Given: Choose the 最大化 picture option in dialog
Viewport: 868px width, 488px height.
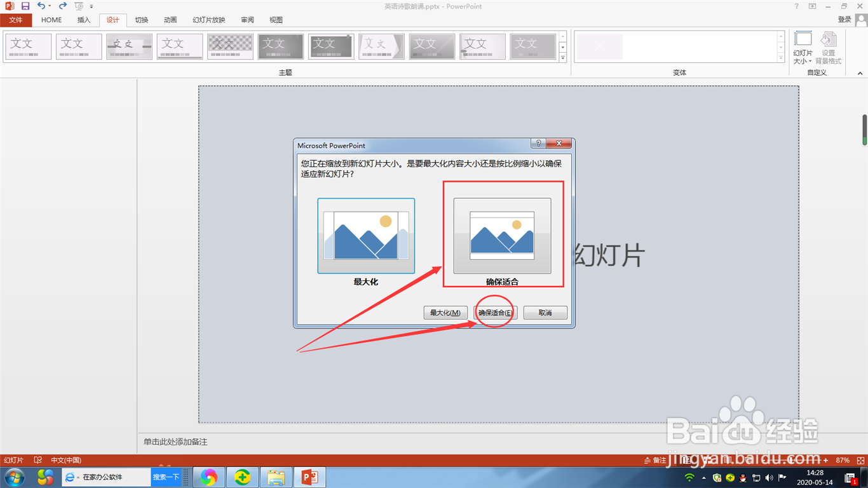Looking at the screenshot, I should [366, 236].
